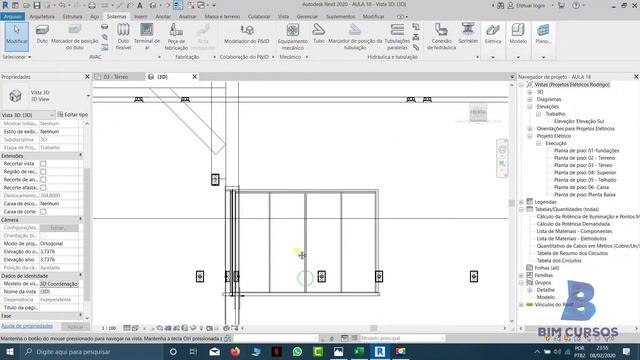Viewport: 640px width, 360px height.
Task: Save the project from the quick access toolbar
Action: point(37,5)
